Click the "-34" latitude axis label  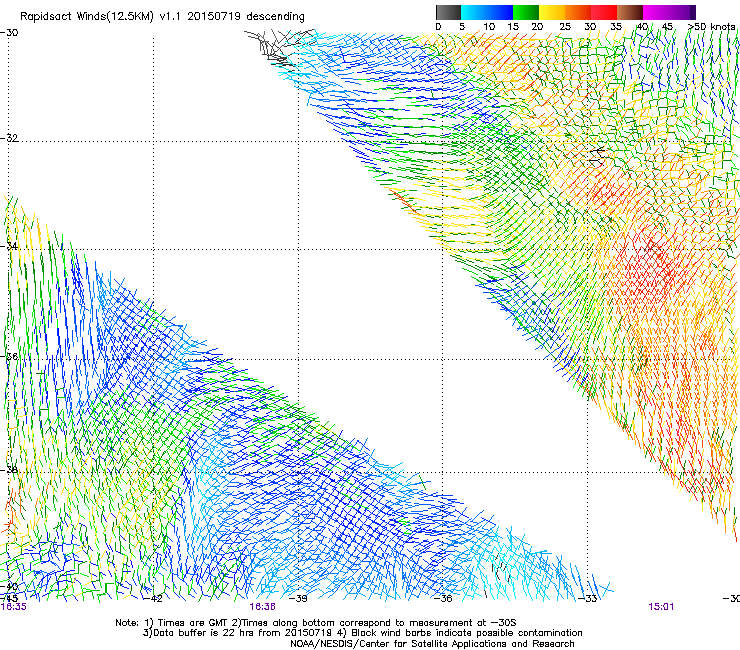pyautogui.click(x=9, y=246)
